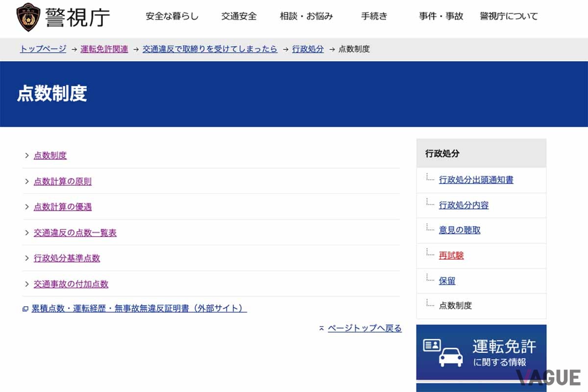Select sidebar 点数制度 current item
This screenshot has width=588, height=392.
pos(455,306)
